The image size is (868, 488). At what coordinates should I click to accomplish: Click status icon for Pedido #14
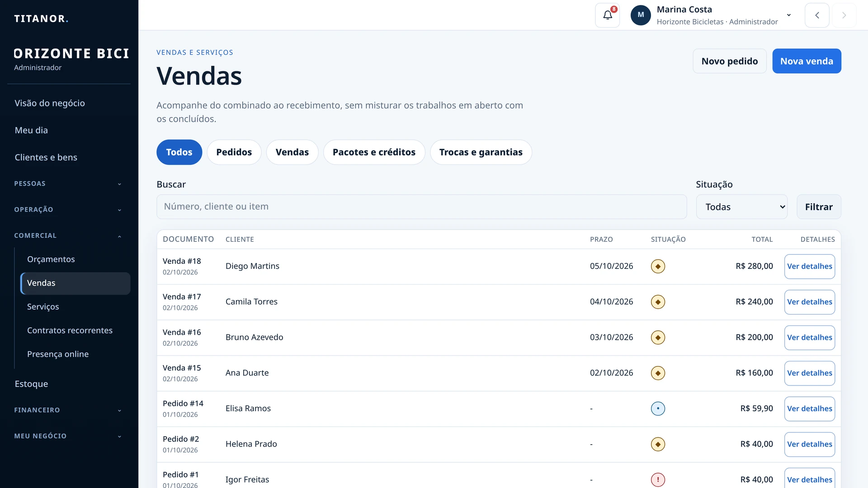tap(658, 409)
